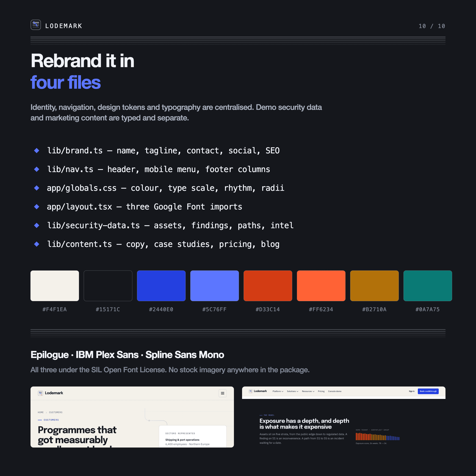Click the Rebrand it in heading

pyautogui.click(x=83, y=61)
